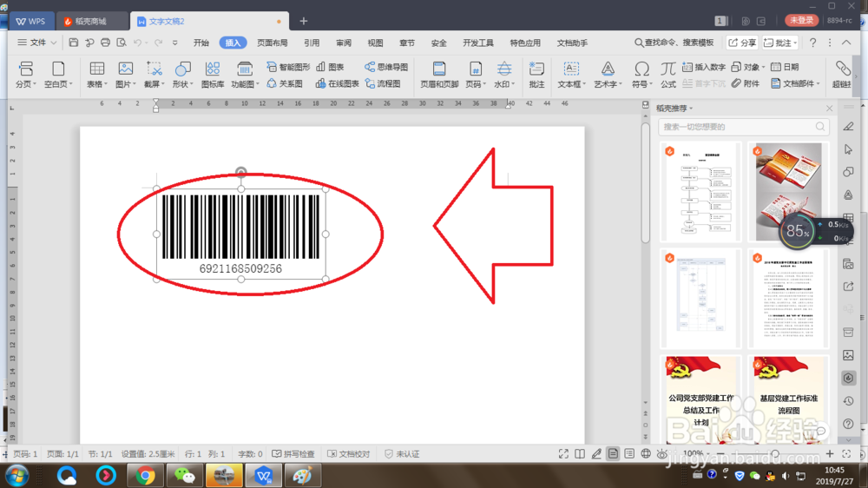Click the 搜索一切您想要的 search field
Screen dimensions: 868x488
pos(744,127)
